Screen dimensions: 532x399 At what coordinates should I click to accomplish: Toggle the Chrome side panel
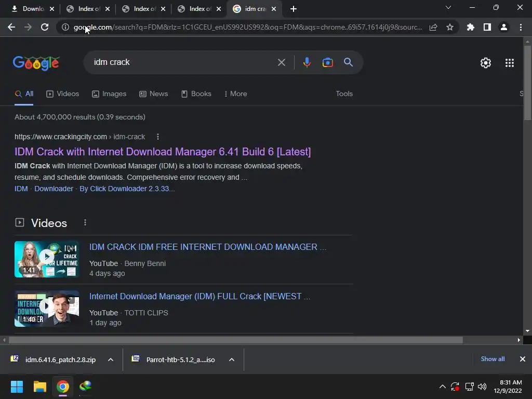487,27
